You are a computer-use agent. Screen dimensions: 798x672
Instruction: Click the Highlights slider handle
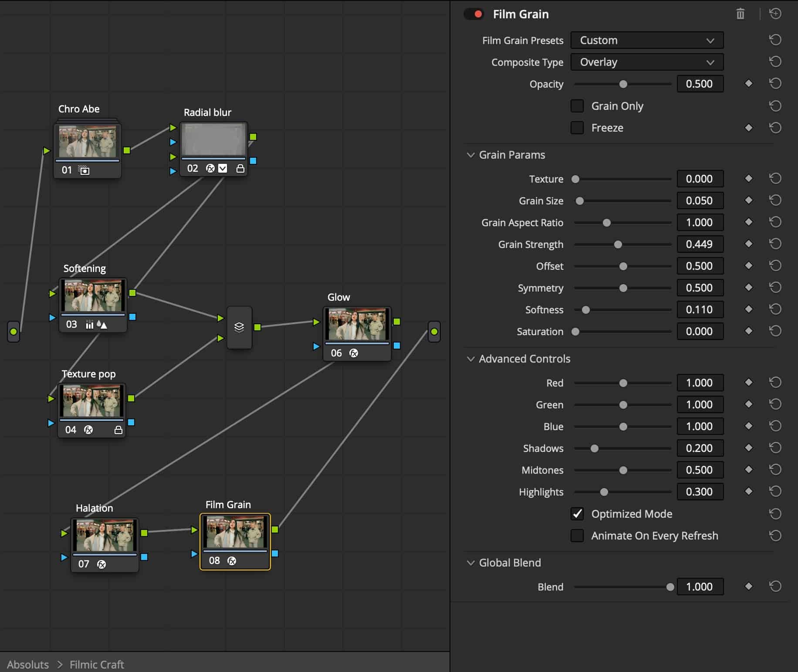pyautogui.click(x=604, y=492)
